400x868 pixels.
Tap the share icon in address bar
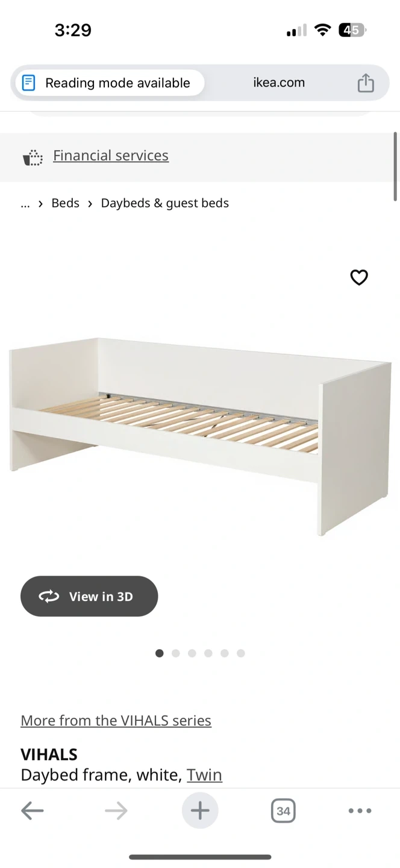tap(366, 83)
